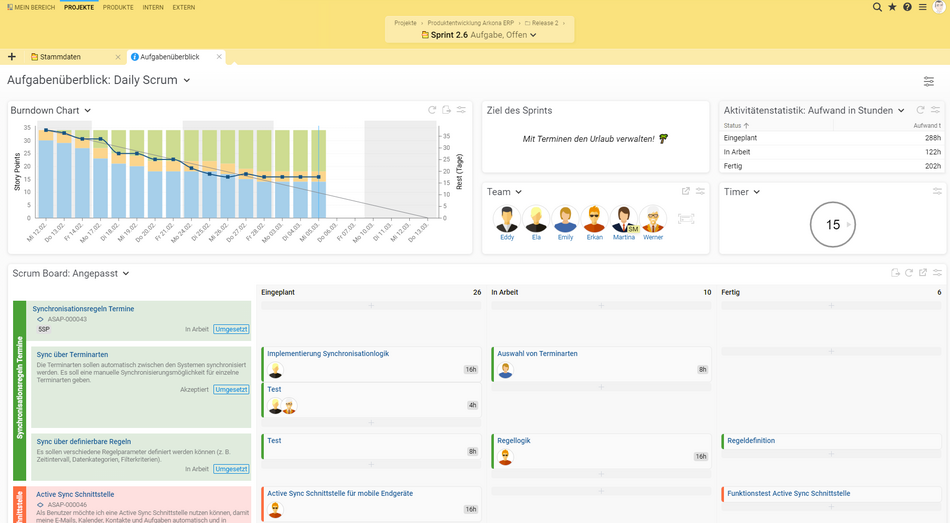
Task: Toggle Umgesetzt tag on Sync über Terminarten
Action: pyautogui.click(x=231, y=390)
